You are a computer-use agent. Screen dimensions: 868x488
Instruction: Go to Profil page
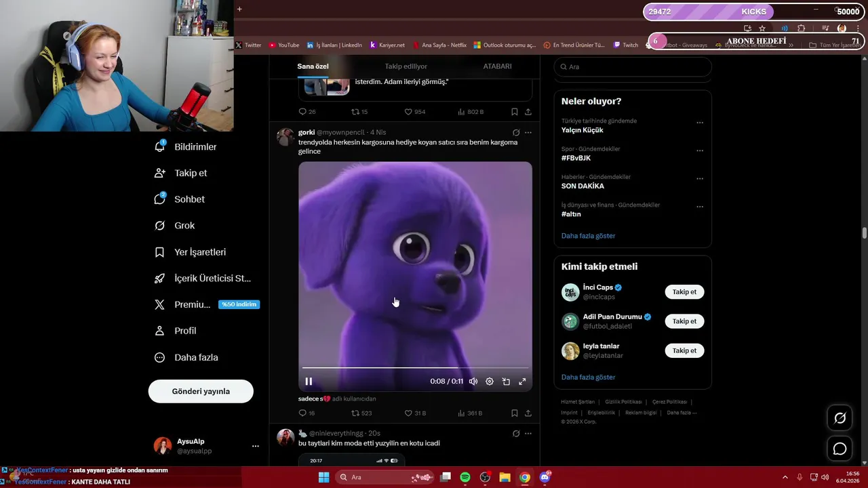175,331
